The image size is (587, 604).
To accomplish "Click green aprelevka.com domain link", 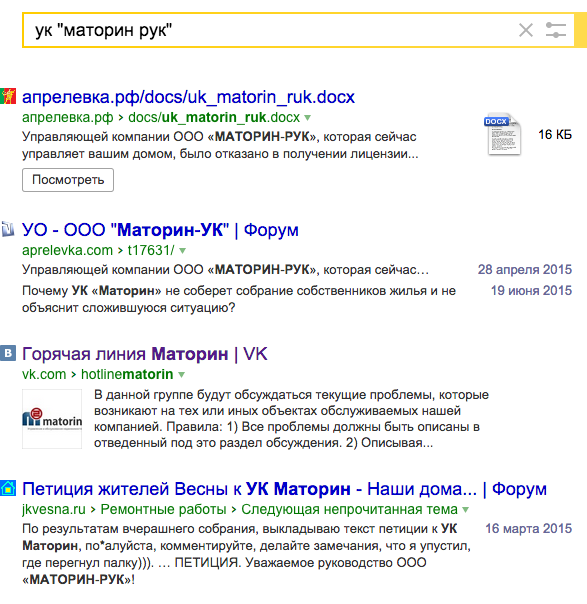I will coord(67,250).
